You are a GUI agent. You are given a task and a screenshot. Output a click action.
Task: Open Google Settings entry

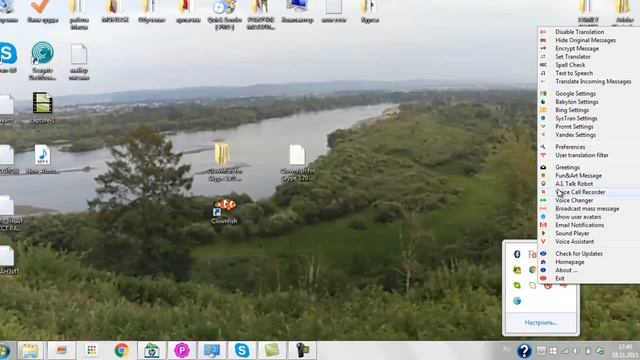[575, 93]
